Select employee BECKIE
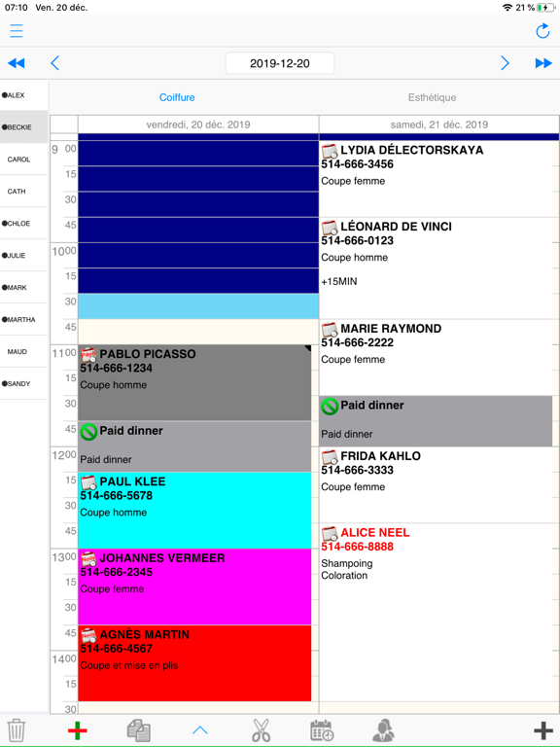560x747 pixels. pos(23,127)
